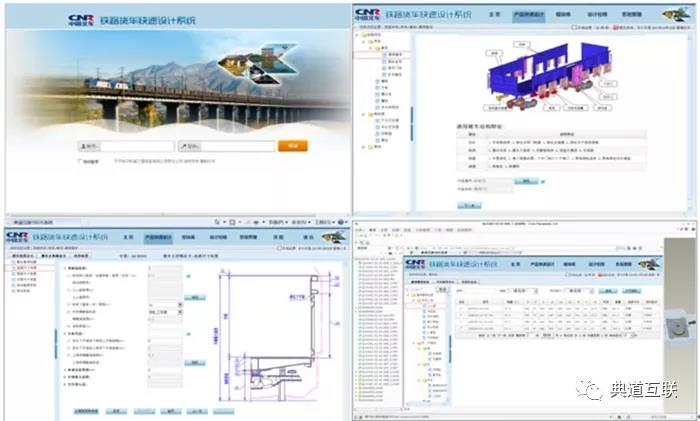Click the 3D wagon model image
The height and width of the screenshot is (421, 700).
[x=550, y=76]
